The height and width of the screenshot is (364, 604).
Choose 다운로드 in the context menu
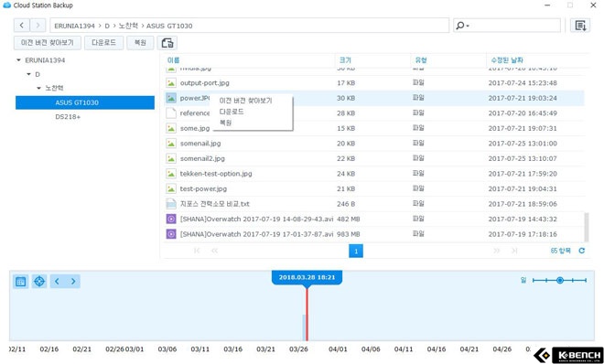point(232,112)
